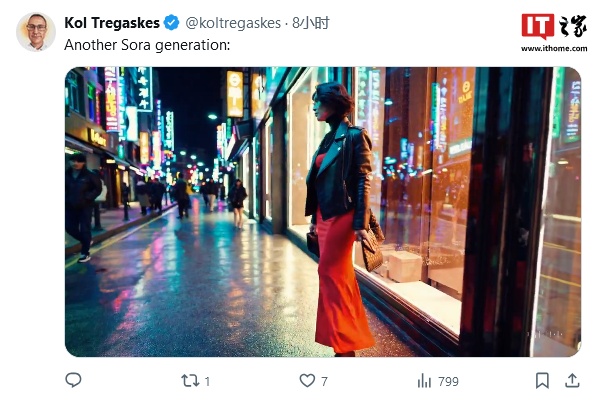Click the woman in red skirt in video
The width and height of the screenshot is (598, 402).
[x=341, y=219]
